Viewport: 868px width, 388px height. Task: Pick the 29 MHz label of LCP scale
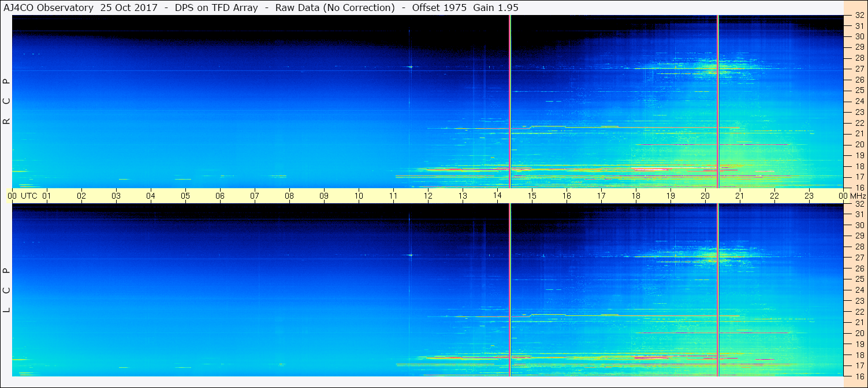[x=859, y=236]
